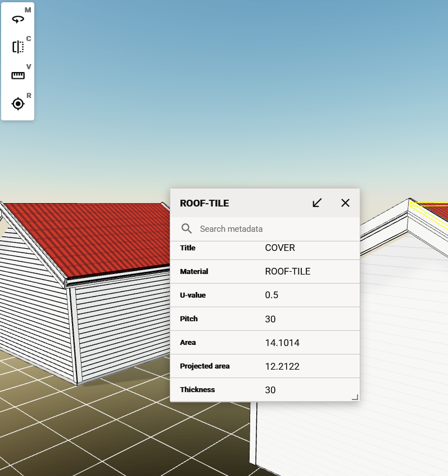Select the orbit rotate tool
The height and width of the screenshot is (476, 448).
[x=18, y=19]
